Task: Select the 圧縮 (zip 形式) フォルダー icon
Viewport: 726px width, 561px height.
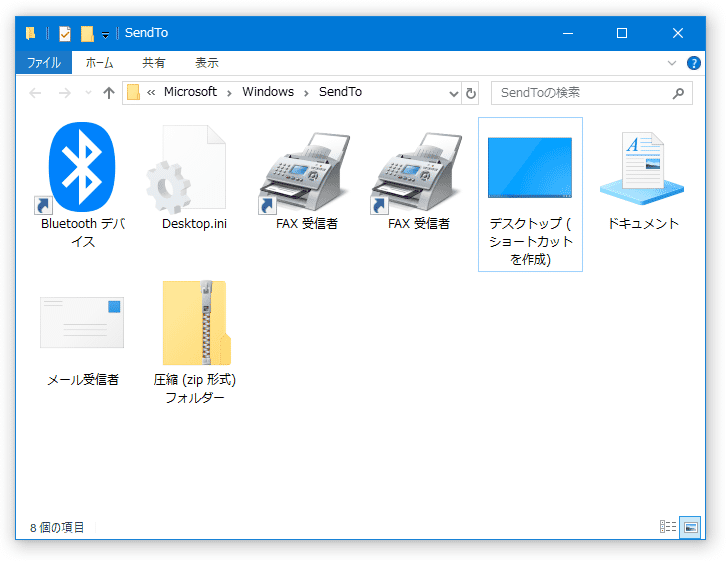Action: point(196,323)
